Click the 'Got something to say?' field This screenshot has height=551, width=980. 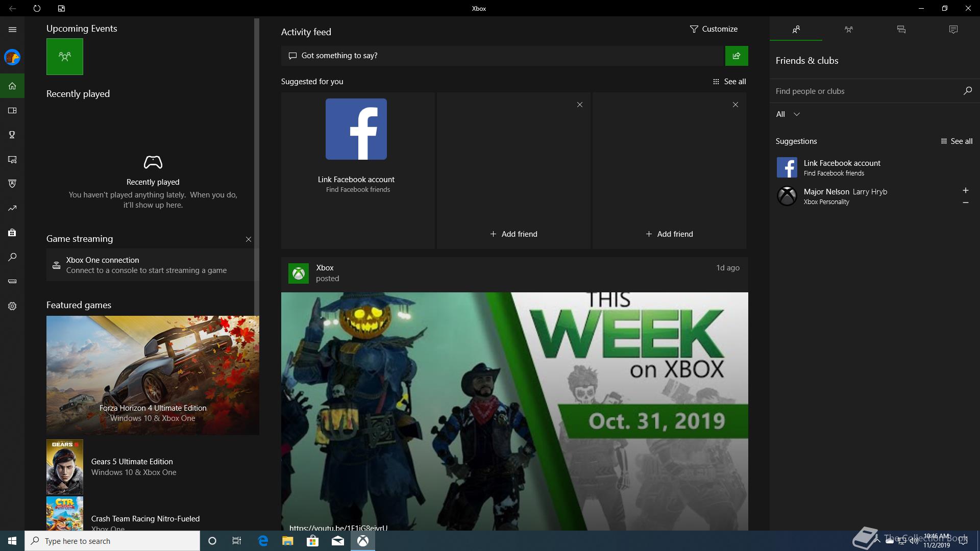503,56
